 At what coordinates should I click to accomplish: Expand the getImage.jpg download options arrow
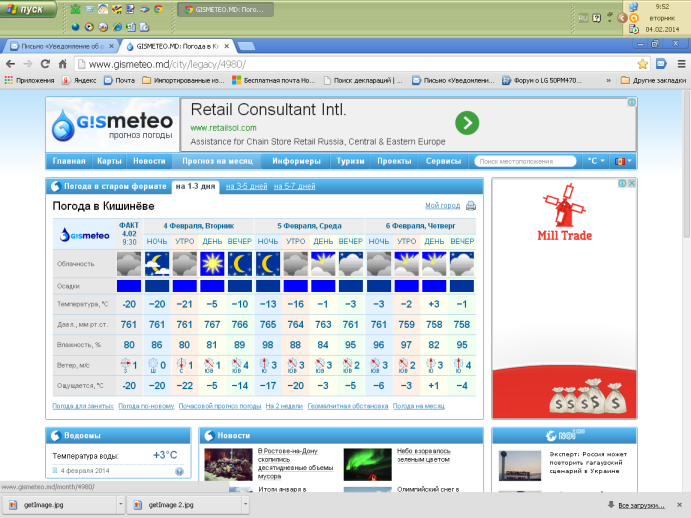(x=120, y=504)
